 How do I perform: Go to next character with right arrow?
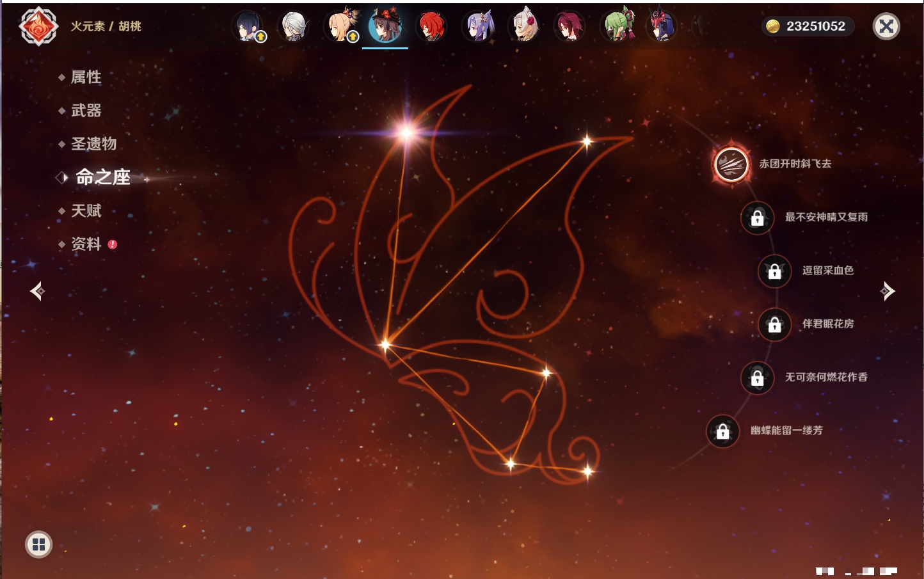pos(888,291)
